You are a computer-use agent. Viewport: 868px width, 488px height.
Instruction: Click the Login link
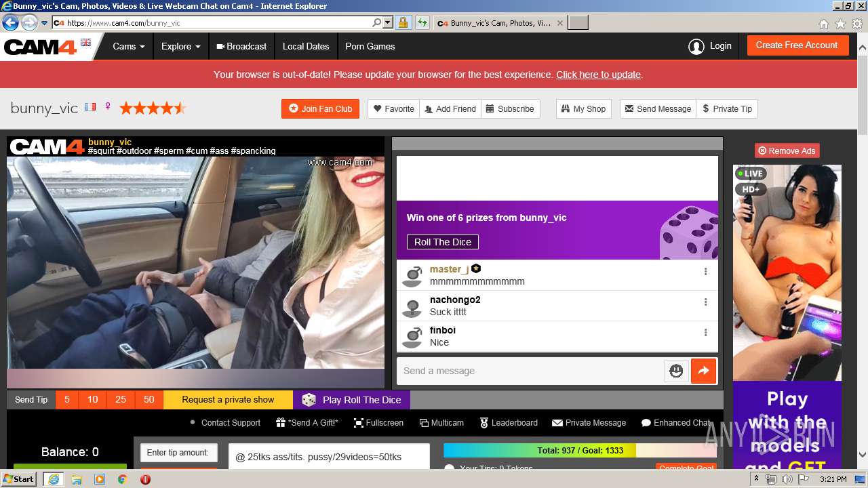pyautogui.click(x=710, y=46)
